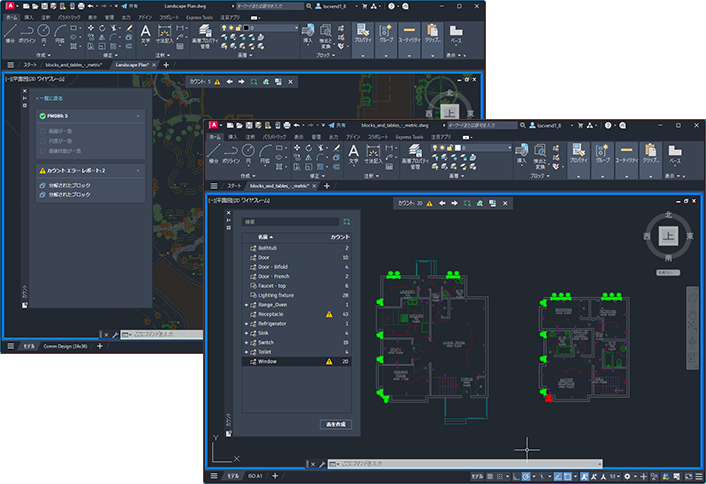
Task: Click the Circle tool in Landscape Plan window
Action: (44, 33)
